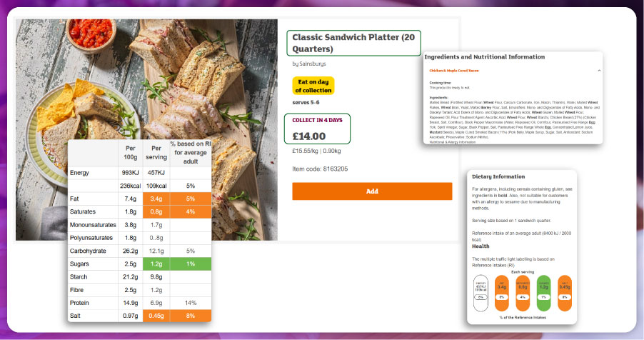Click the orange Add button
The width and height of the screenshot is (644, 340).
[371, 191]
